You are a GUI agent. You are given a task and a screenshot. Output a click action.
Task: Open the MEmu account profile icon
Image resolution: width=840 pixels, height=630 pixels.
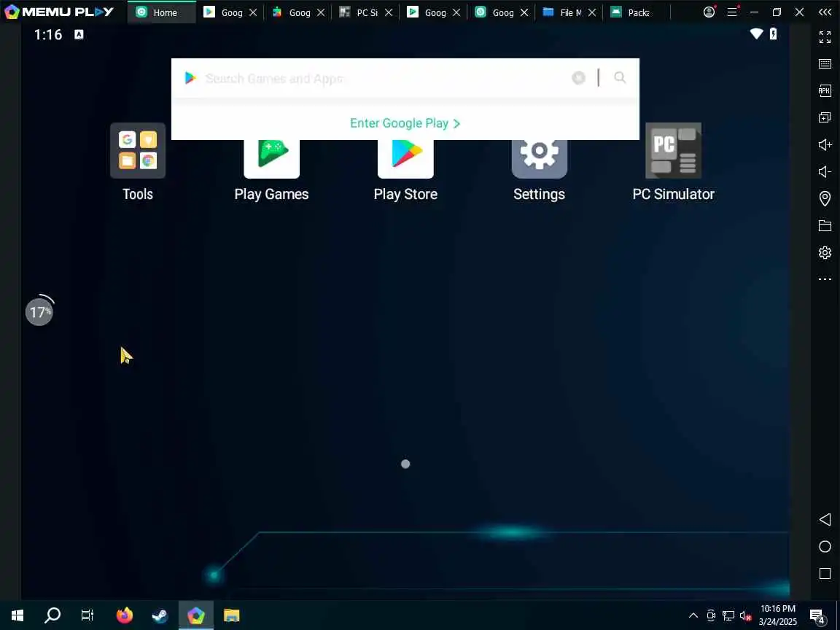(x=709, y=12)
